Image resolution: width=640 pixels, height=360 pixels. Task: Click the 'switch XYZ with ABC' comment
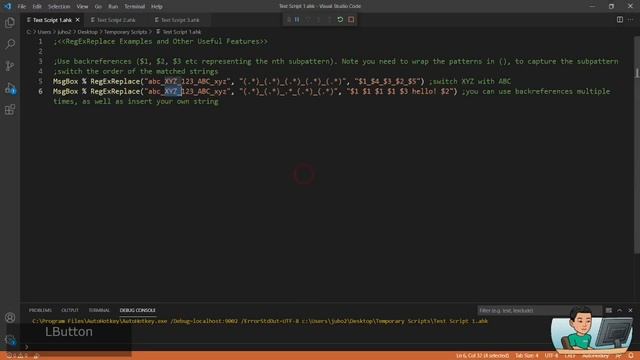point(469,81)
